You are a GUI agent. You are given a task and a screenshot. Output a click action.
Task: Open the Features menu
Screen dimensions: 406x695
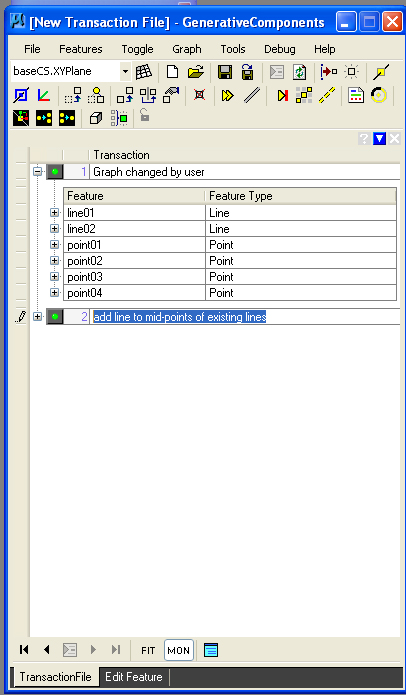(81, 49)
